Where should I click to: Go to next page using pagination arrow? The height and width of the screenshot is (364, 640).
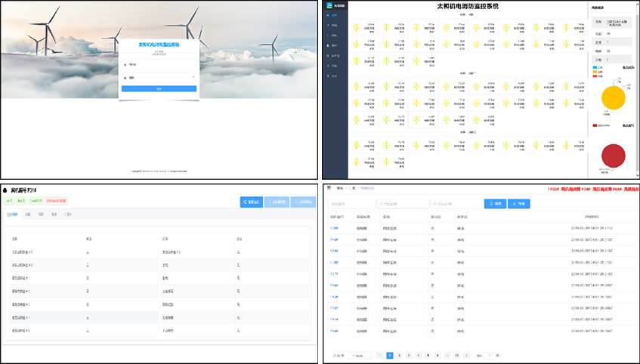click(466, 355)
